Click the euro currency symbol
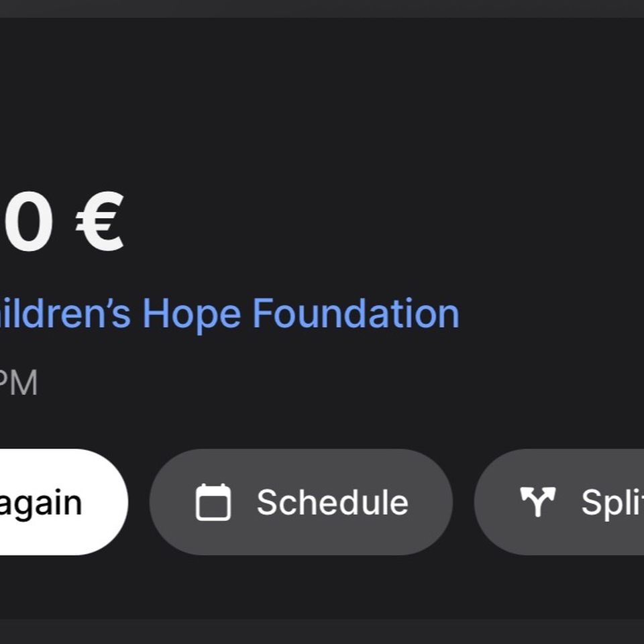 point(100,222)
